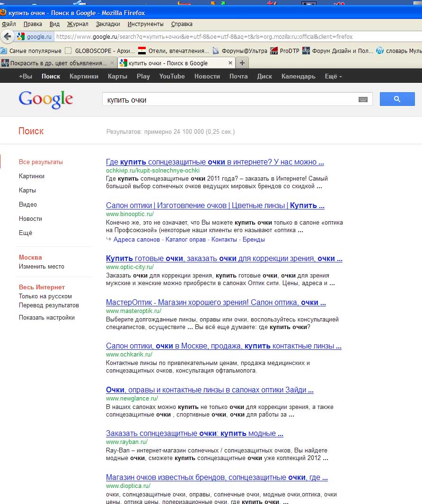Open the 'Форумы@Ультра' bookmark
Viewport: 422px width, 504px height.
[240, 51]
